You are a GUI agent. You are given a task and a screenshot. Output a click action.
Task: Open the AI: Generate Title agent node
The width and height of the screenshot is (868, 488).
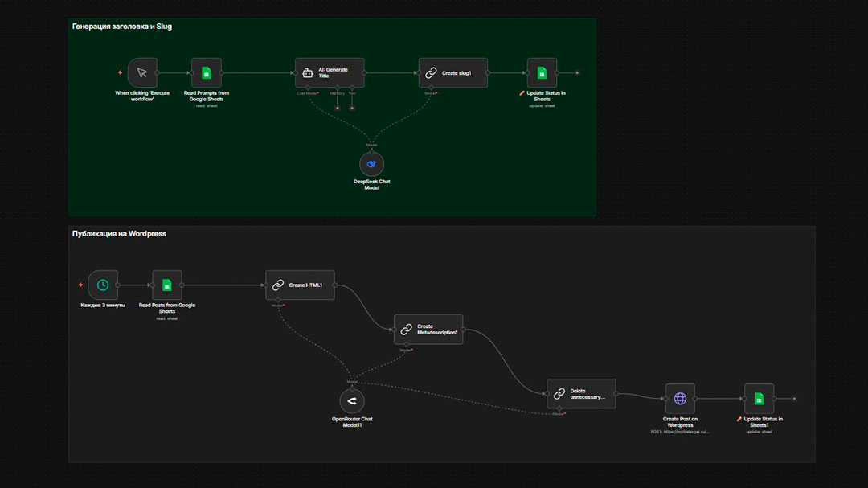(x=330, y=72)
